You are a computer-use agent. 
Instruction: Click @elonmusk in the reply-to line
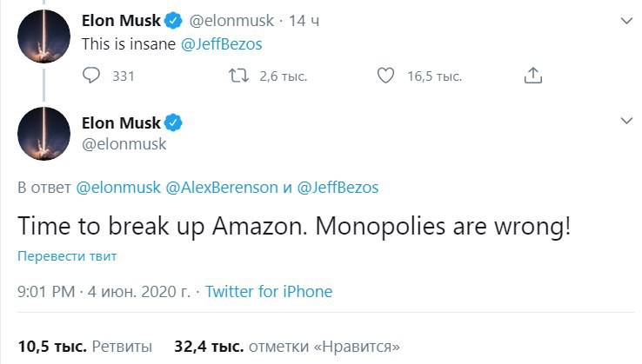(x=118, y=188)
